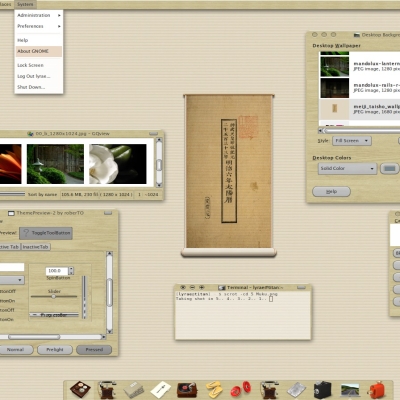
Task: Click the ThemePreview-2 window title icon
Action: tap(11, 213)
